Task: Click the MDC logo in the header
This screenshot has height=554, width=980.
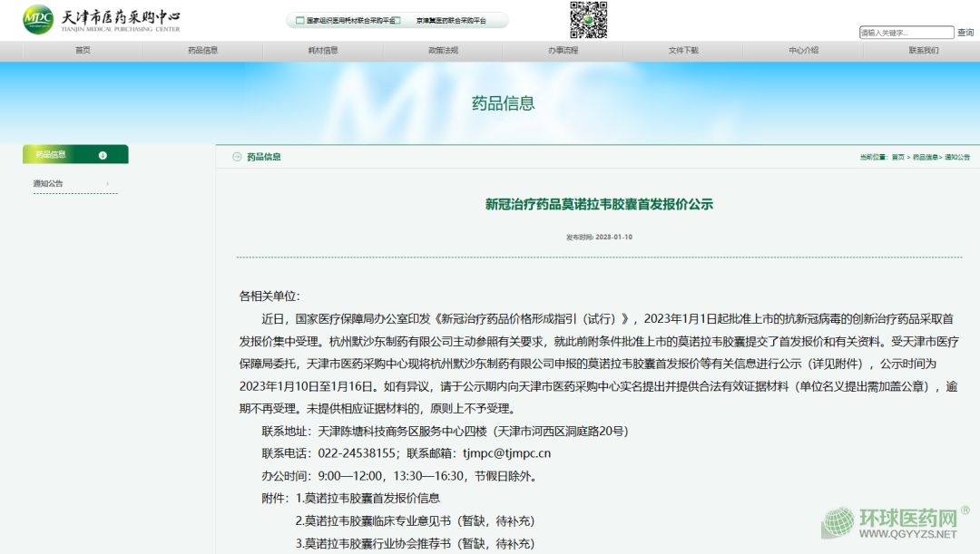Action: point(38,18)
